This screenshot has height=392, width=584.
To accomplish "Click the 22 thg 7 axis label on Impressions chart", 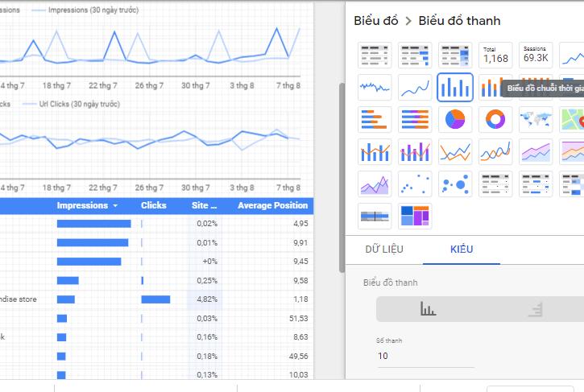I will [103, 85].
